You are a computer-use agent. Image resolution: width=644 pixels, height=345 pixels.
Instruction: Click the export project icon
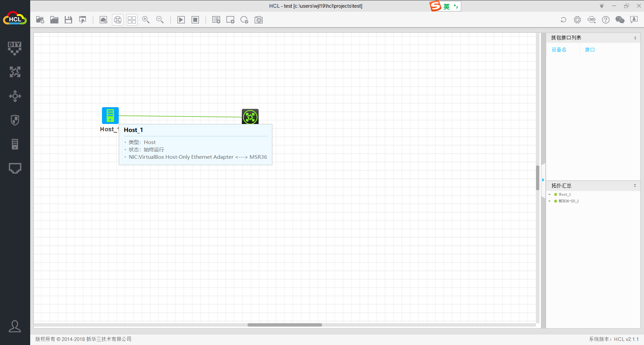click(x=83, y=20)
